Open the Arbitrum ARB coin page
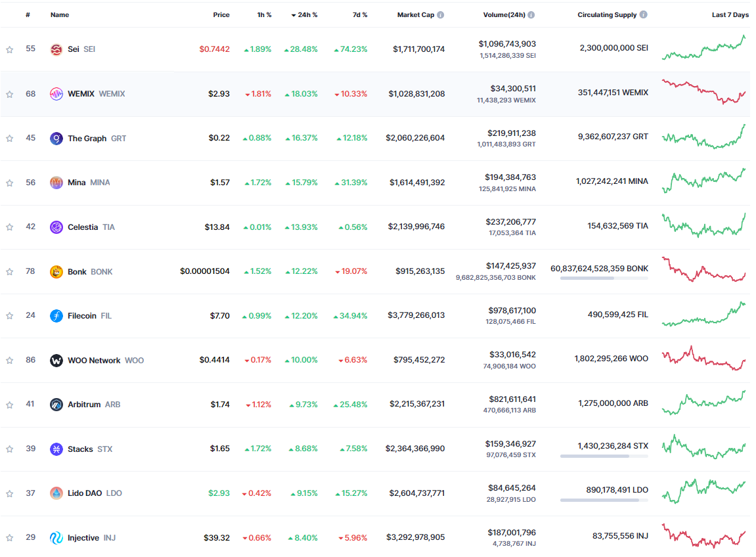This screenshot has height=557, width=756. [x=94, y=405]
